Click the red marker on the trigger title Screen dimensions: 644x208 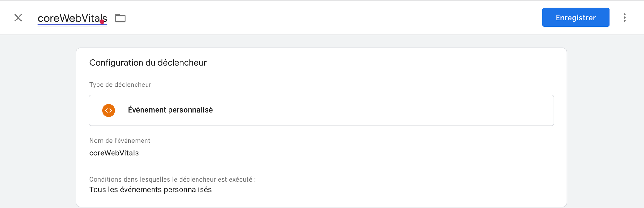click(102, 22)
